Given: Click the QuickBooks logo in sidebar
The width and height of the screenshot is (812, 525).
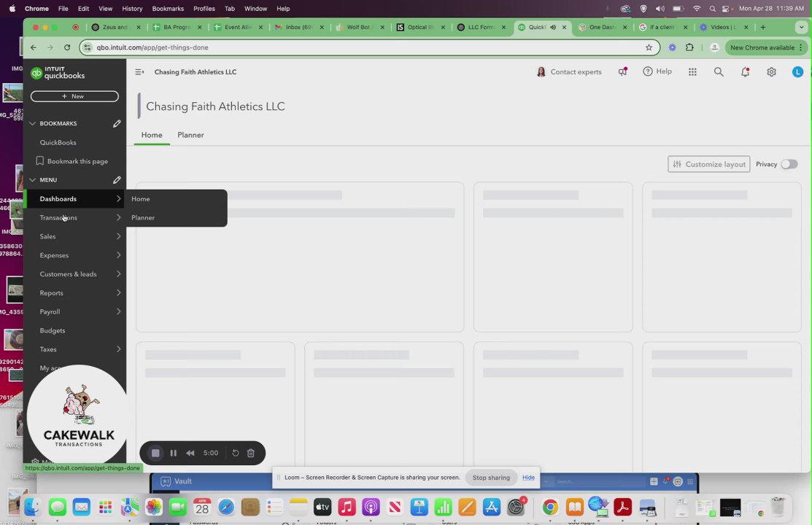Looking at the screenshot, I should point(58,73).
